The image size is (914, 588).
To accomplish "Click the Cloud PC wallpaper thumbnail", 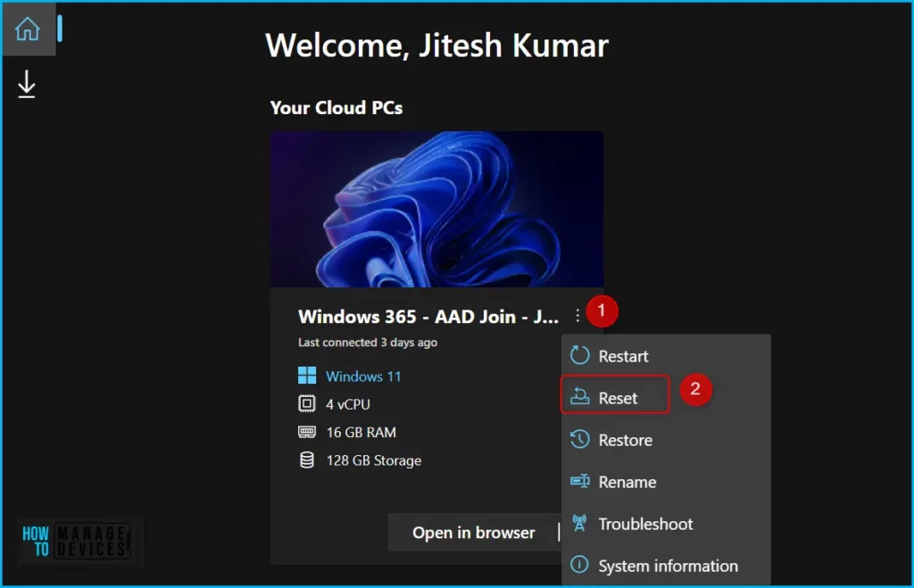I will coord(436,209).
